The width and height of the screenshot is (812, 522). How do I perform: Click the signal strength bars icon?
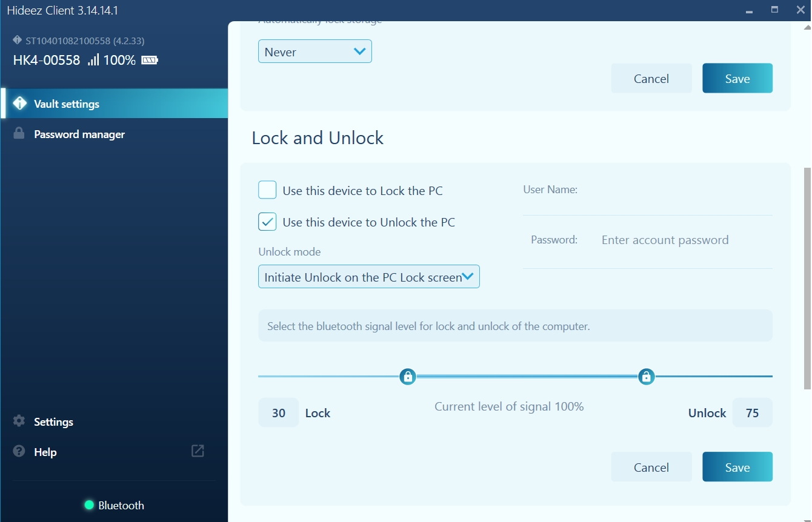point(93,59)
